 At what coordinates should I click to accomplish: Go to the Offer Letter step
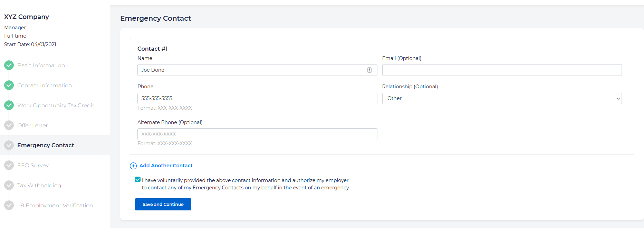32,125
